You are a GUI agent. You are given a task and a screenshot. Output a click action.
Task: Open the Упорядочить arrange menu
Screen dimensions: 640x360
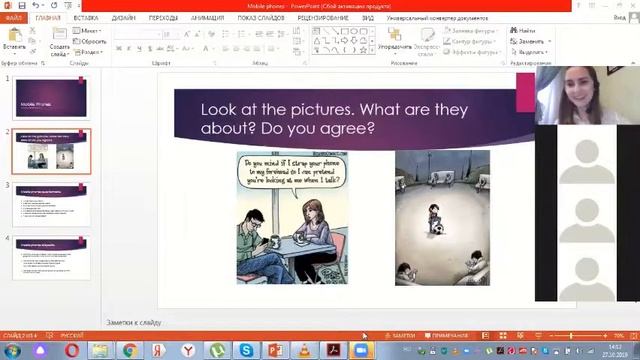pyautogui.click(x=394, y=42)
